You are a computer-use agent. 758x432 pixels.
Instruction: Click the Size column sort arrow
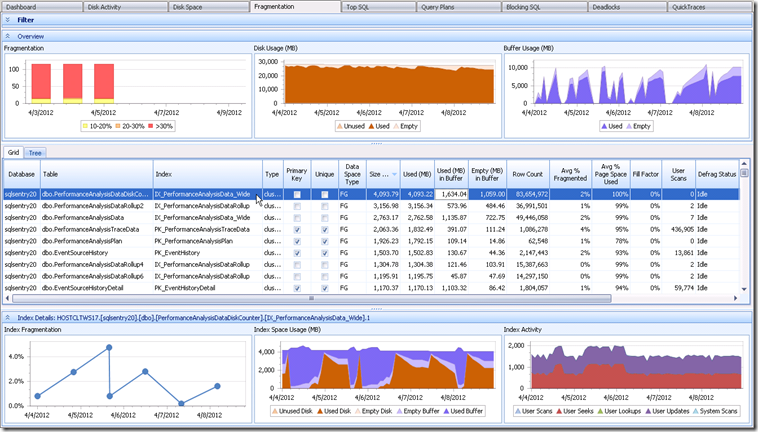[x=394, y=174]
